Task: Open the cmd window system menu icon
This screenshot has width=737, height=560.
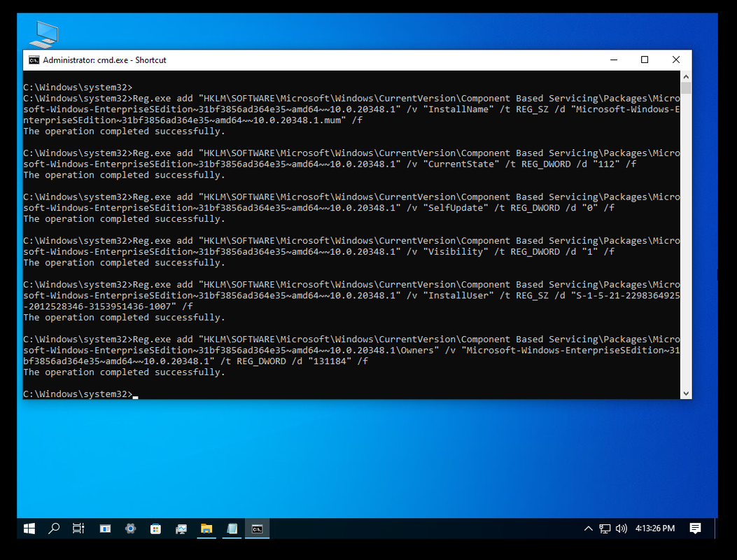Action: [34, 60]
